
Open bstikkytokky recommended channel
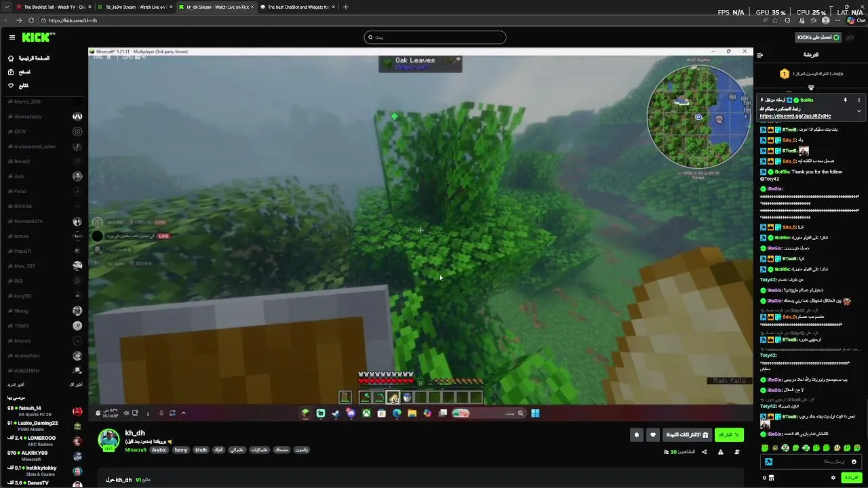coord(45,470)
